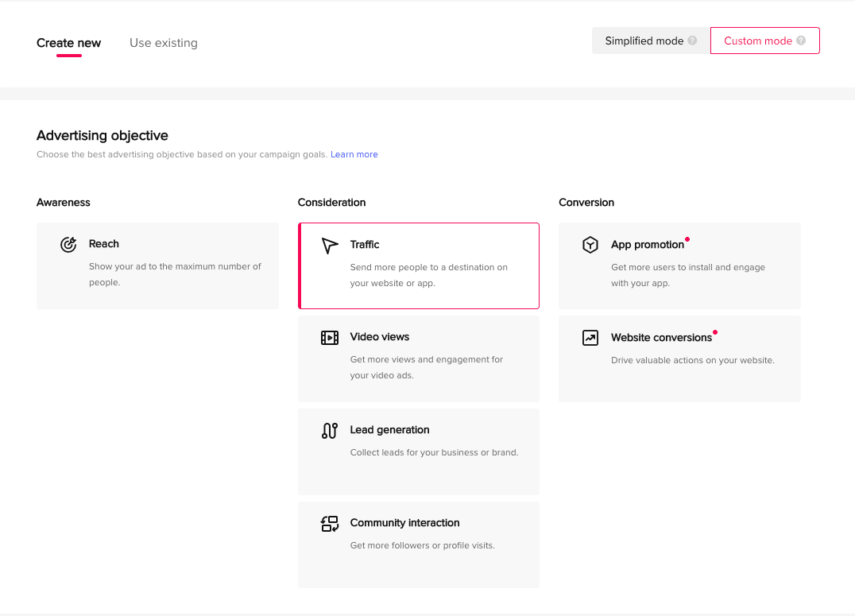
Task: Click the Video views film icon
Action: 329,338
